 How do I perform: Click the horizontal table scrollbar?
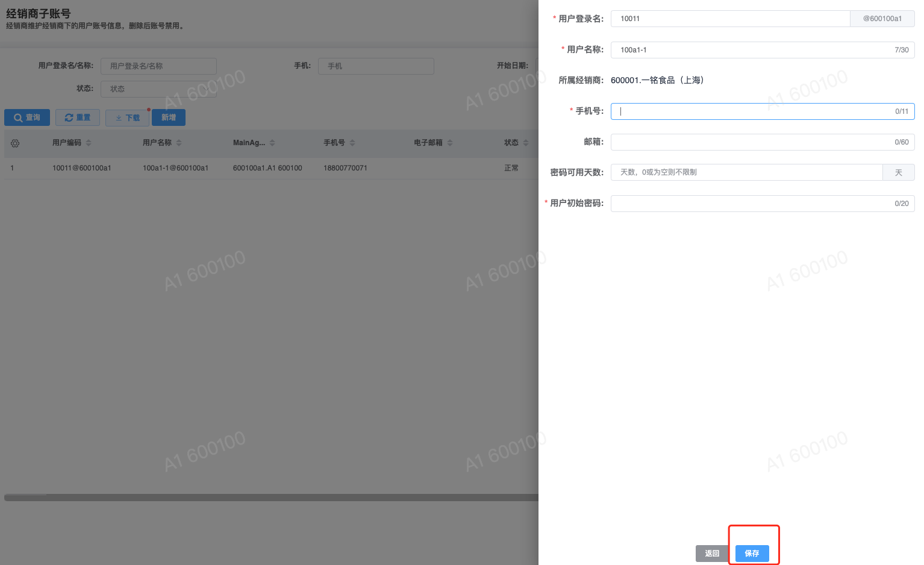click(271, 498)
